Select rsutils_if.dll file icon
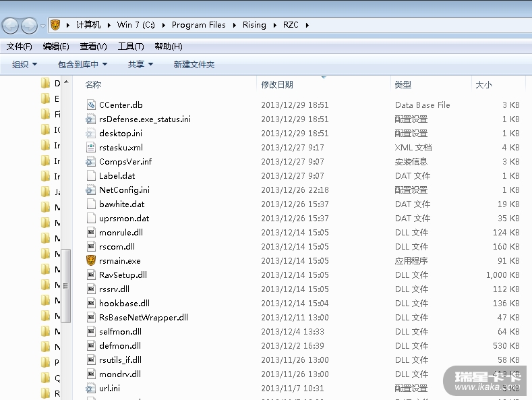Image resolution: width=532 pixels, height=400 pixels. [91, 360]
